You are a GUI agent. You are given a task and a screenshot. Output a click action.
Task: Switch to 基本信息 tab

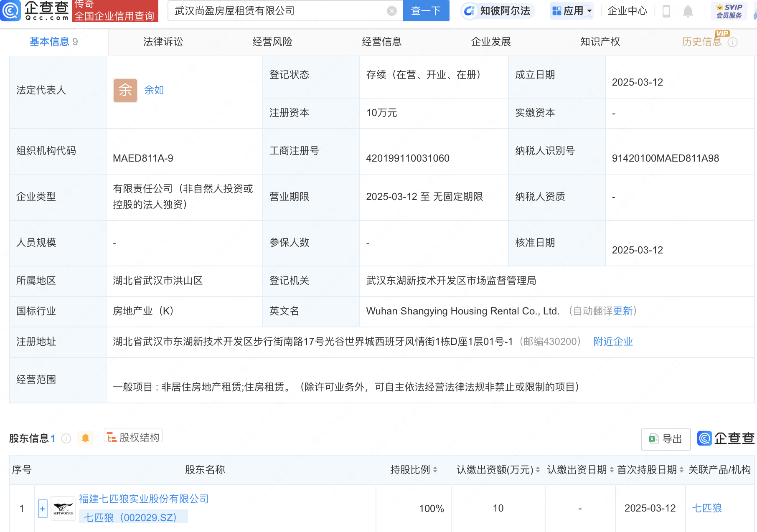(54, 42)
